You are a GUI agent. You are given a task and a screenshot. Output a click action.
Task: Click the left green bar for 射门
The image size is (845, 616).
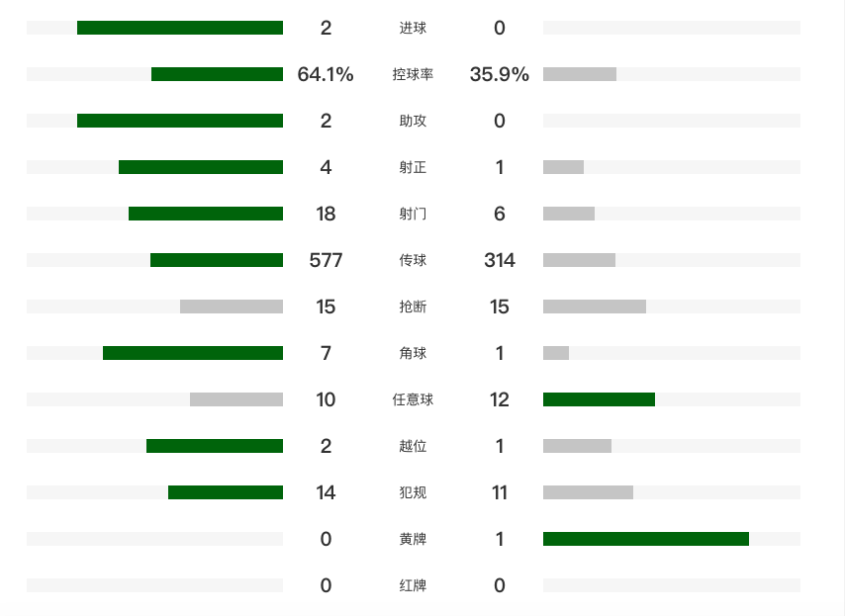(x=206, y=214)
